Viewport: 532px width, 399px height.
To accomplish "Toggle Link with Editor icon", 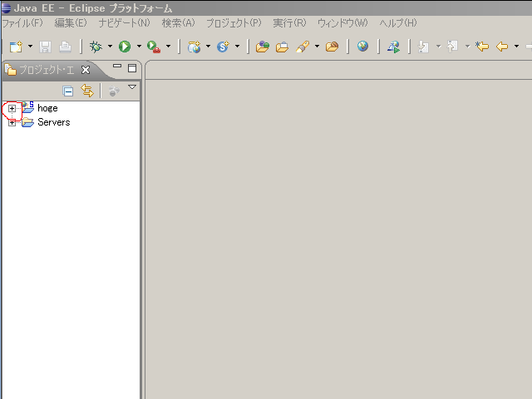I will [87, 91].
